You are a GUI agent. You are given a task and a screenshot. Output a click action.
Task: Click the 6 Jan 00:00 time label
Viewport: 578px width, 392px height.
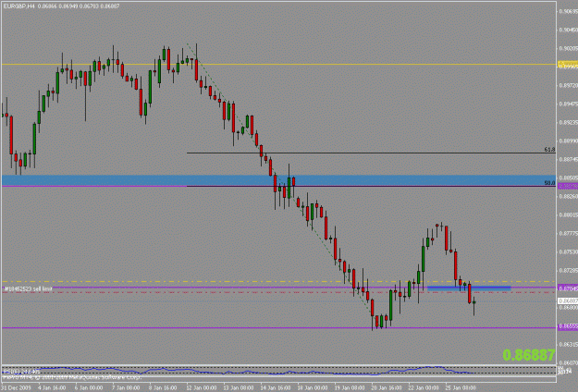pyautogui.click(x=89, y=388)
